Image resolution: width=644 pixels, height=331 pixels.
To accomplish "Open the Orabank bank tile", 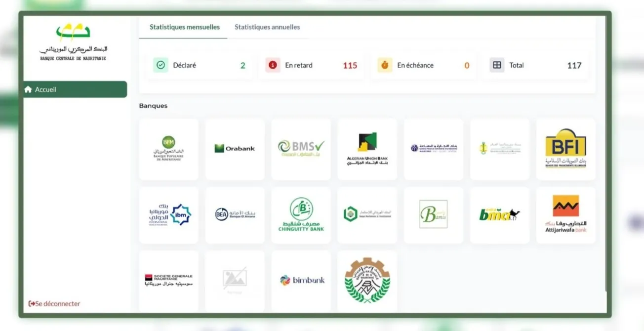I will coord(235,149).
